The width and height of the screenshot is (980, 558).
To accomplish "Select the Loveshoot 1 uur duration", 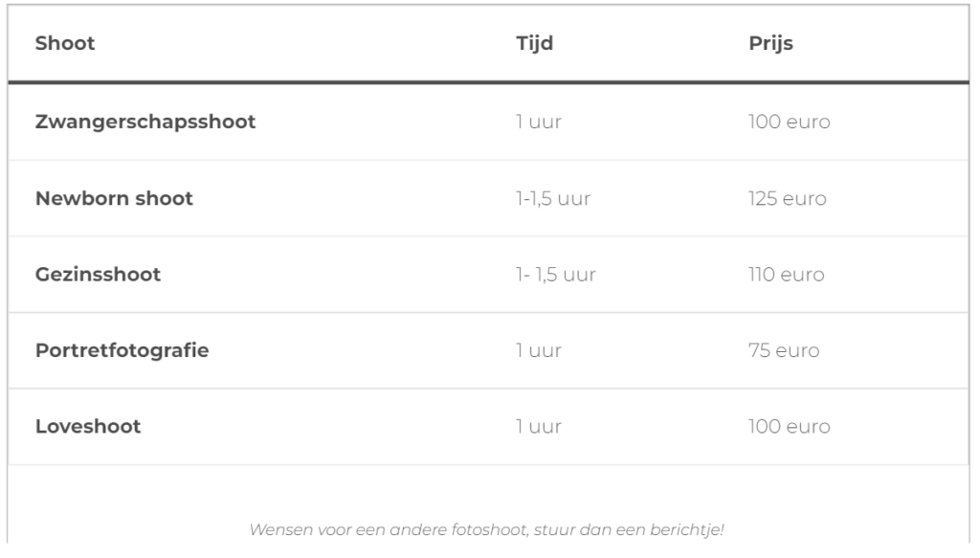I will 539,427.
